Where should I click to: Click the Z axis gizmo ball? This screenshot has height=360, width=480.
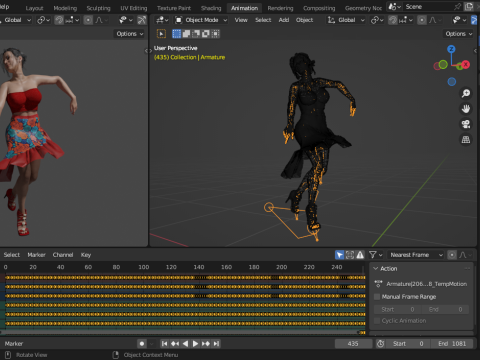coord(451,49)
